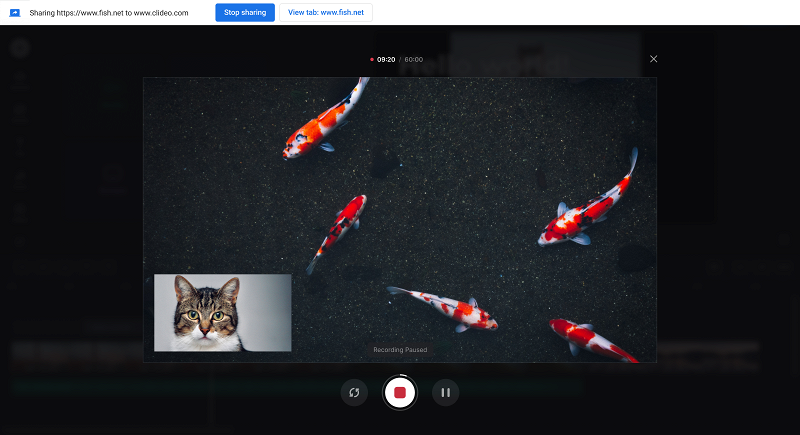Open View tab: www.fish.net

coord(326,12)
